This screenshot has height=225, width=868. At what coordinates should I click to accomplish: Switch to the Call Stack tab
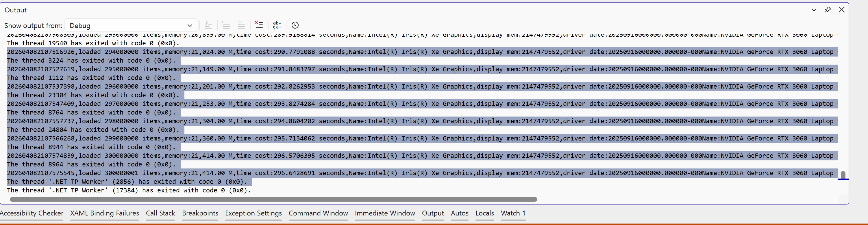(x=160, y=213)
